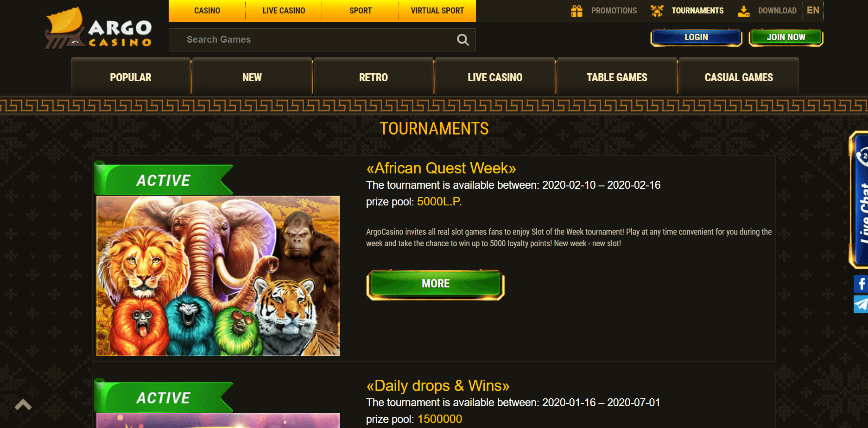Click the search magnifier icon
The image size is (868, 428).
[x=463, y=40]
